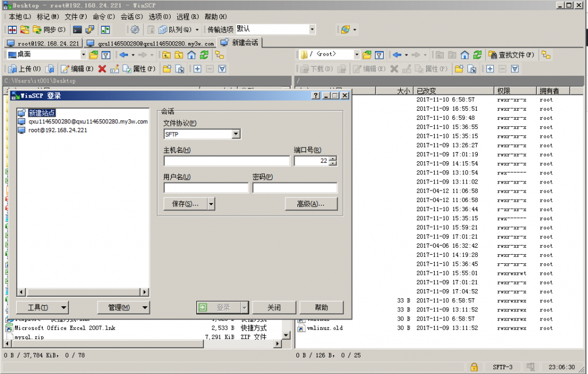Click the Close (关闭) button in login dialog
Viewport: 588px width, 374px height.
274,307
